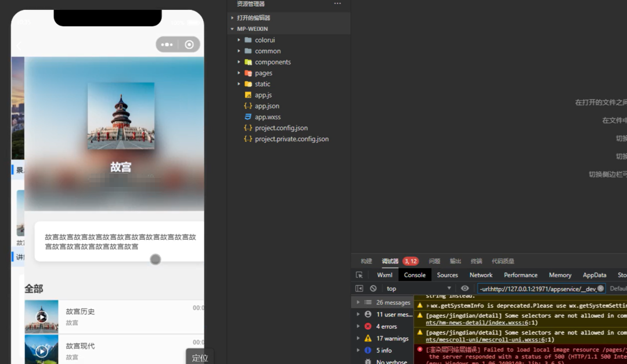Open the 构建 panel tab
This screenshot has height=364, width=627.
coord(366,261)
